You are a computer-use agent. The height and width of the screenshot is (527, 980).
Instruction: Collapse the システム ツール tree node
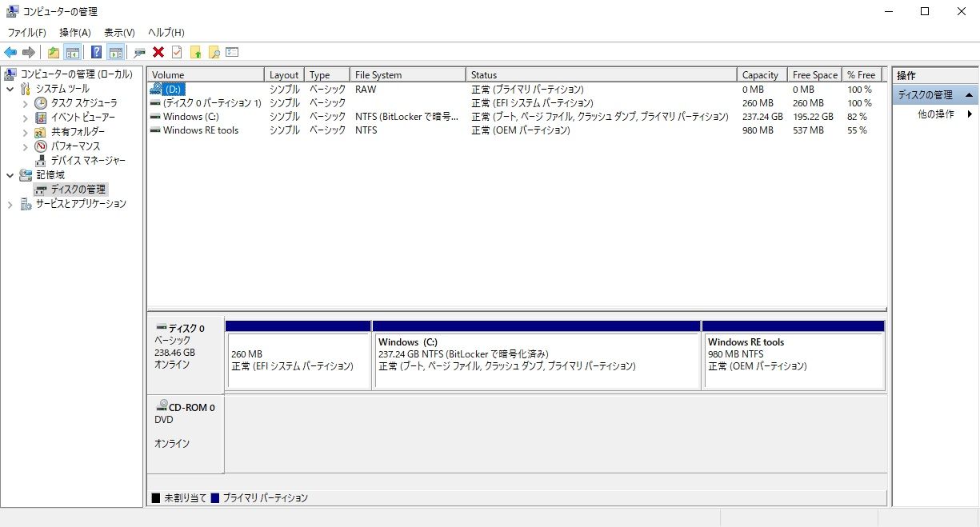click(x=10, y=89)
